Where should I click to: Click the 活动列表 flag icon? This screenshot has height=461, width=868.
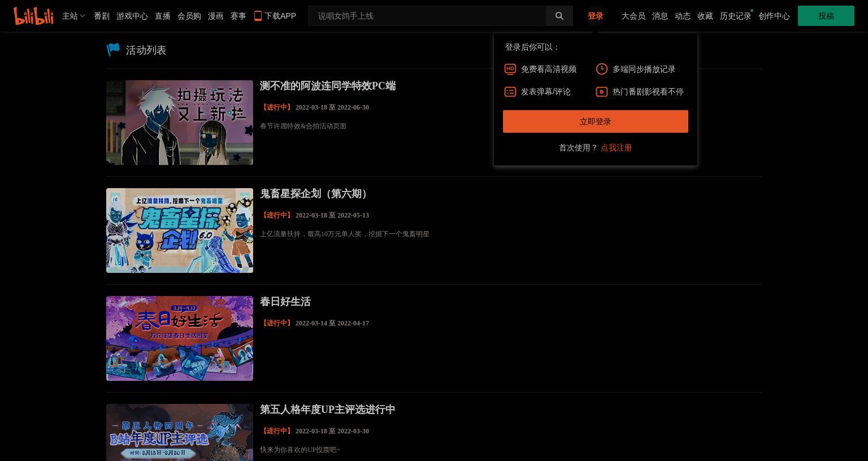(x=113, y=50)
